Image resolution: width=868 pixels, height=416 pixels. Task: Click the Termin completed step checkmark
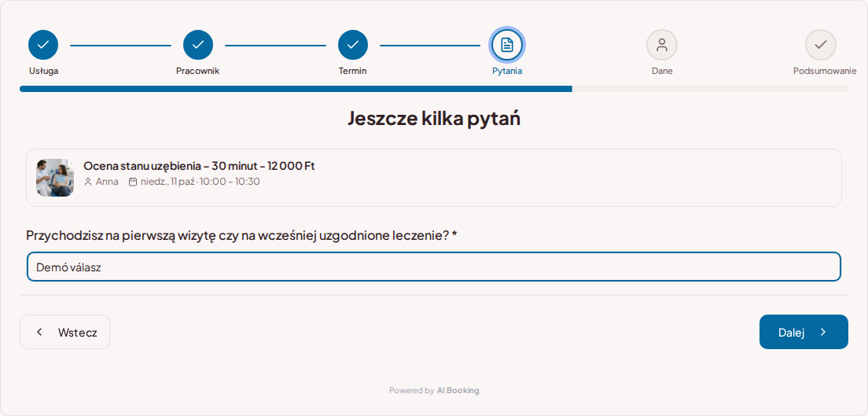coord(352,45)
